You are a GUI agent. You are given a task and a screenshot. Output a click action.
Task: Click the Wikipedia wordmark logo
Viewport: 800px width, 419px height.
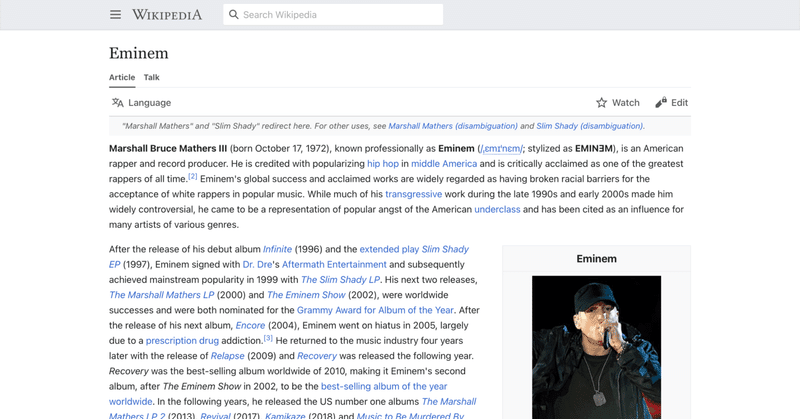click(167, 15)
